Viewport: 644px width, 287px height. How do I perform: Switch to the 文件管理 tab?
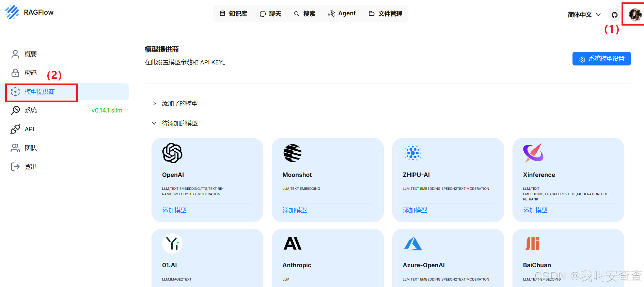386,14
